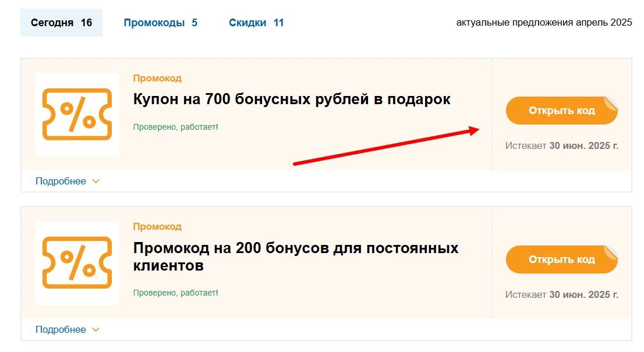Click the chevron next to the first Подробнее link
Viewport: 644px width, 352px height.
(95, 181)
